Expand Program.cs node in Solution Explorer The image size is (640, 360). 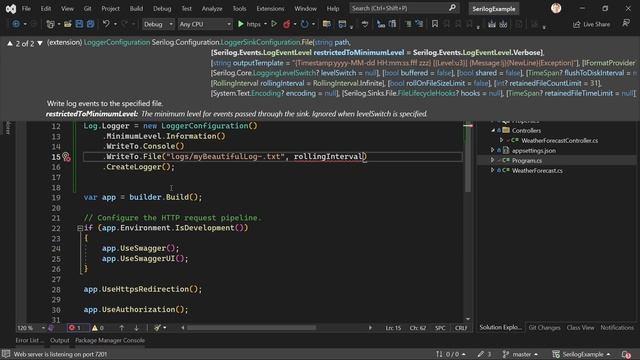[493, 160]
